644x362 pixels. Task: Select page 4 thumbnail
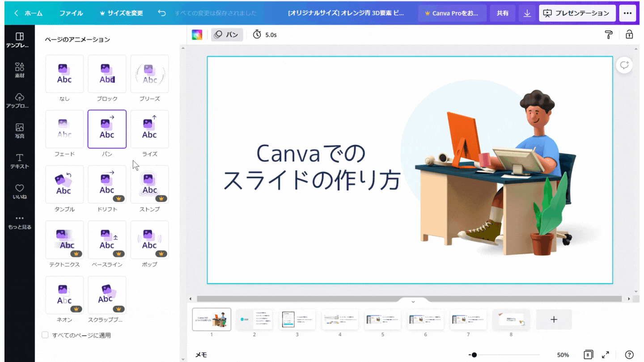click(340, 320)
